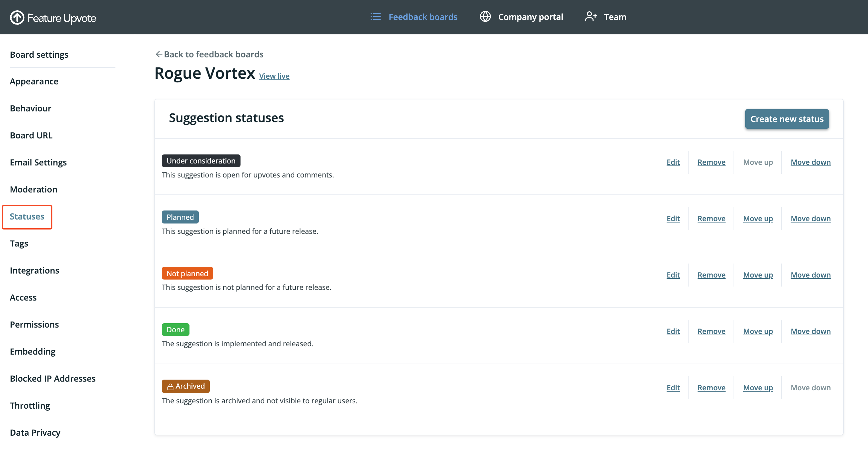Open Blocked IP Addresses settings
Viewport: 868px width, 449px height.
53,378
